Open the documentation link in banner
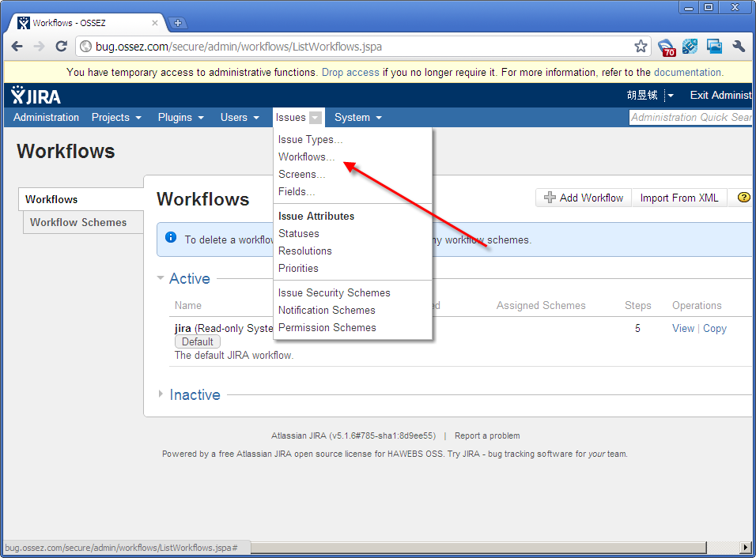756x558 pixels. pyautogui.click(x=687, y=72)
